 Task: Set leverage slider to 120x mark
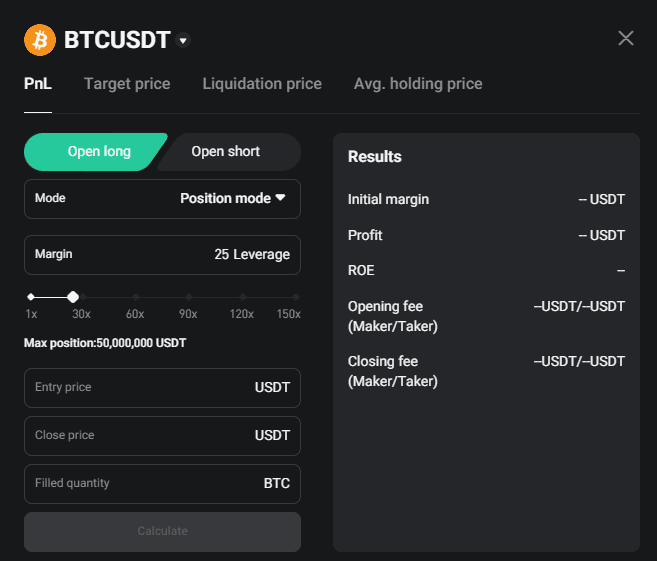243,297
